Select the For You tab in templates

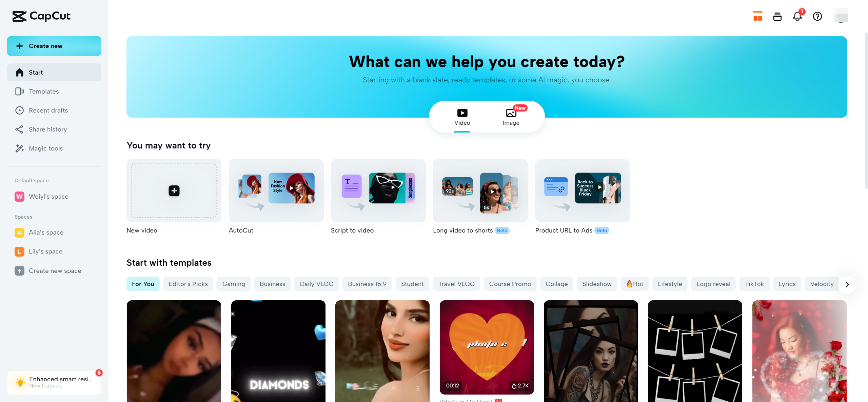coord(143,283)
